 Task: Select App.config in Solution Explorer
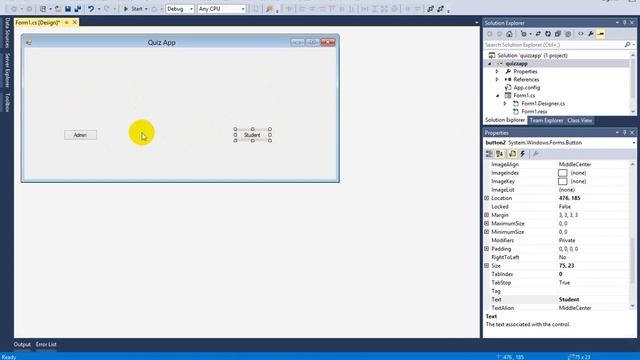[x=527, y=87]
